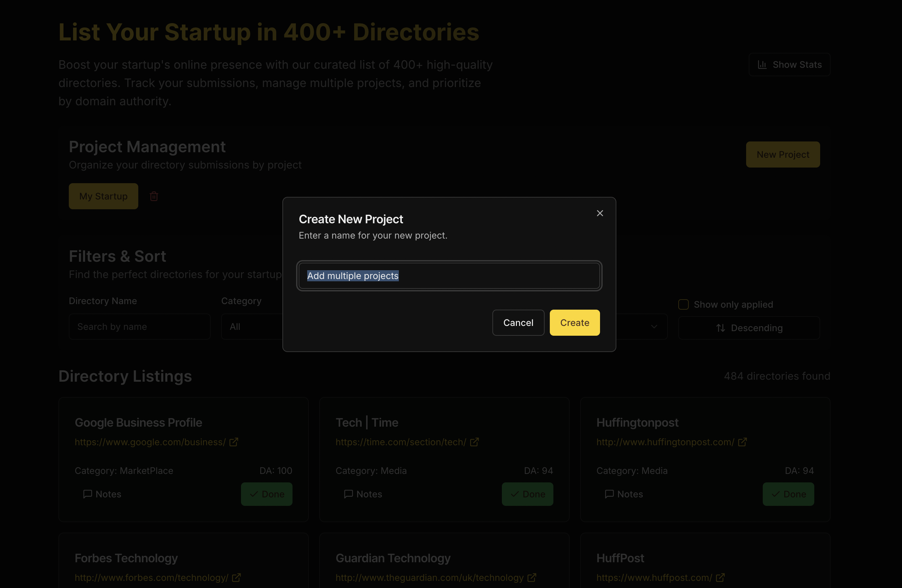Screen dimensions: 902x588
Task: Open Notes for Tech | Time
Action: [363, 494]
